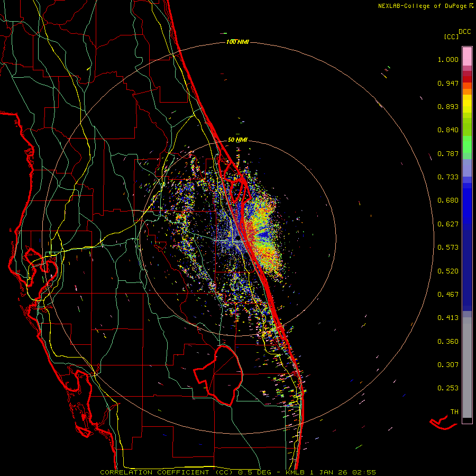Click the NEXLAB-College of DuPage title text

point(422,6)
